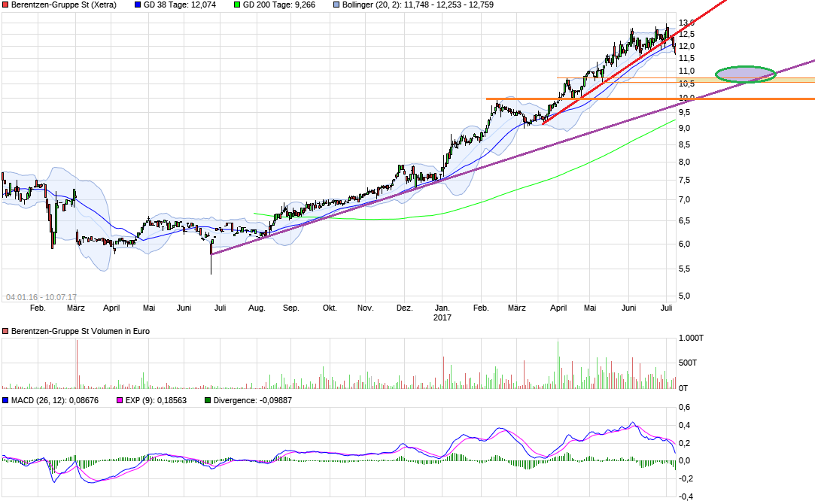The image size is (815, 504).
Task: Click the 1.000T volume axis label
Action: [x=692, y=339]
